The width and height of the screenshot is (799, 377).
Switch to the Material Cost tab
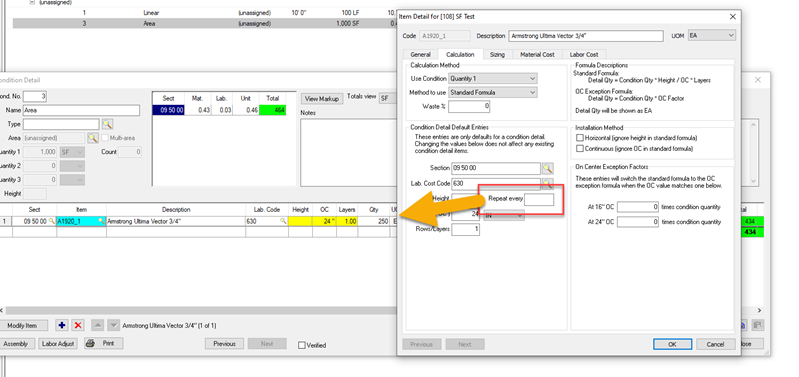click(x=537, y=54)
